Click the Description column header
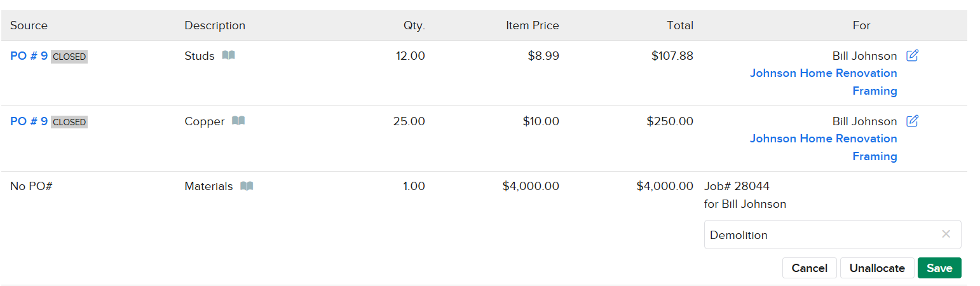 [x=215, y=25]
